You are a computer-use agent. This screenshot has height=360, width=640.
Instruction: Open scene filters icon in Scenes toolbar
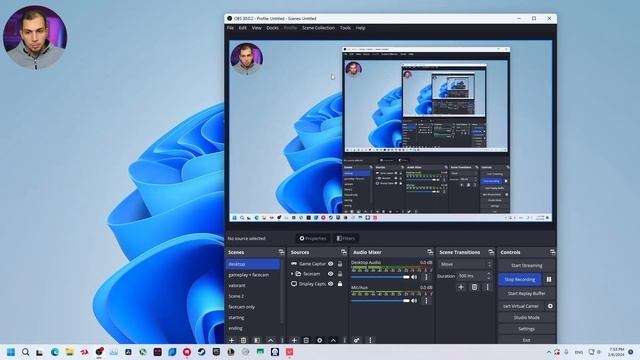pos(257,340)
